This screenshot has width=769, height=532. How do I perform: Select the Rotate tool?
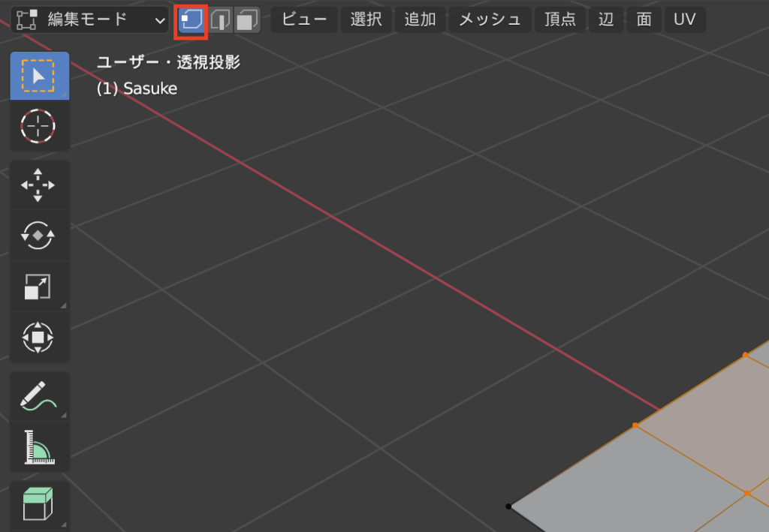pos(39,236)
